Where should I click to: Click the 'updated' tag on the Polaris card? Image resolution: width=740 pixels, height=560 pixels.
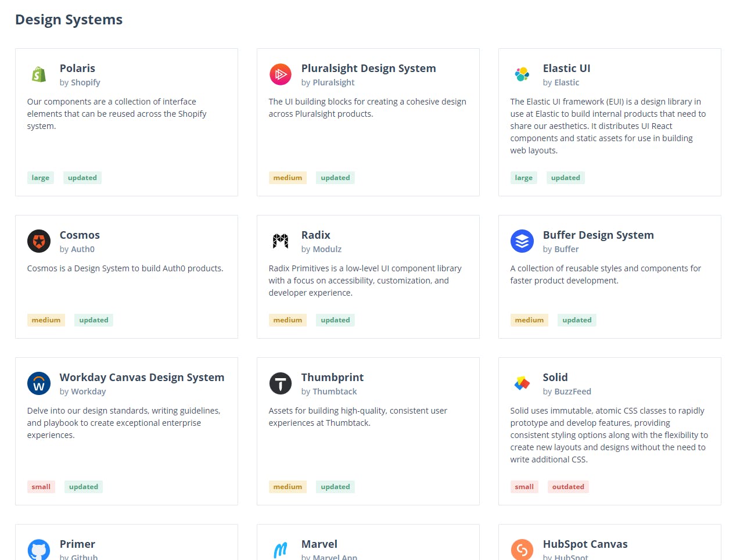[82, 178]
